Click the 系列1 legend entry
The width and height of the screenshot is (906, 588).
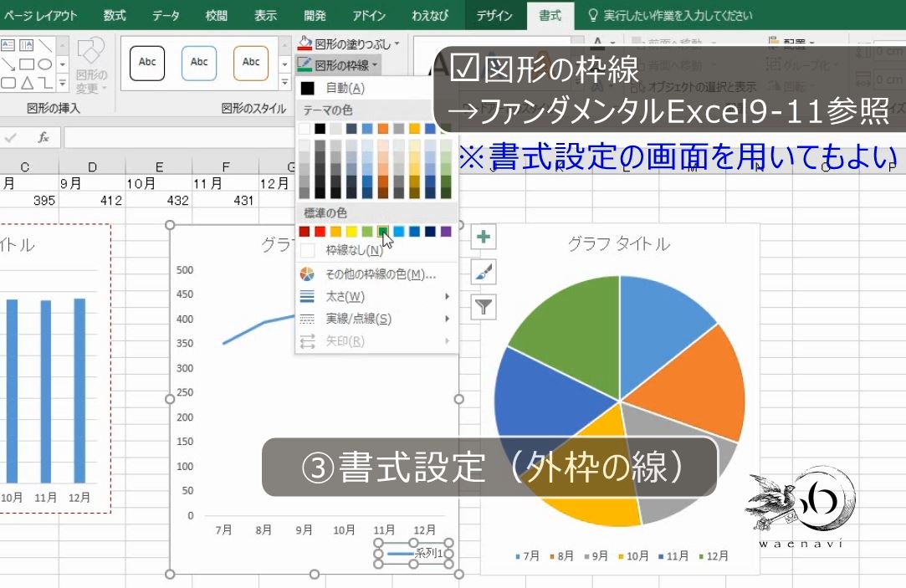pos(414,554)
